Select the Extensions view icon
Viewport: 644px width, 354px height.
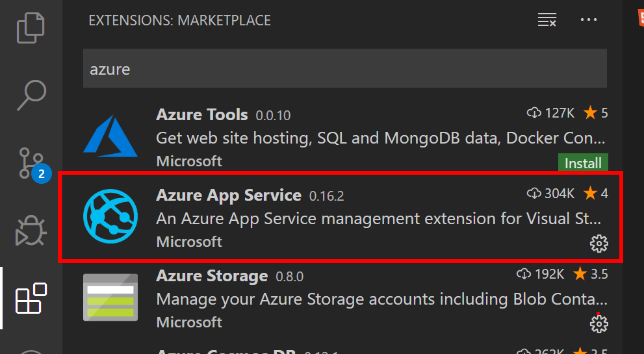coord(31,298)
